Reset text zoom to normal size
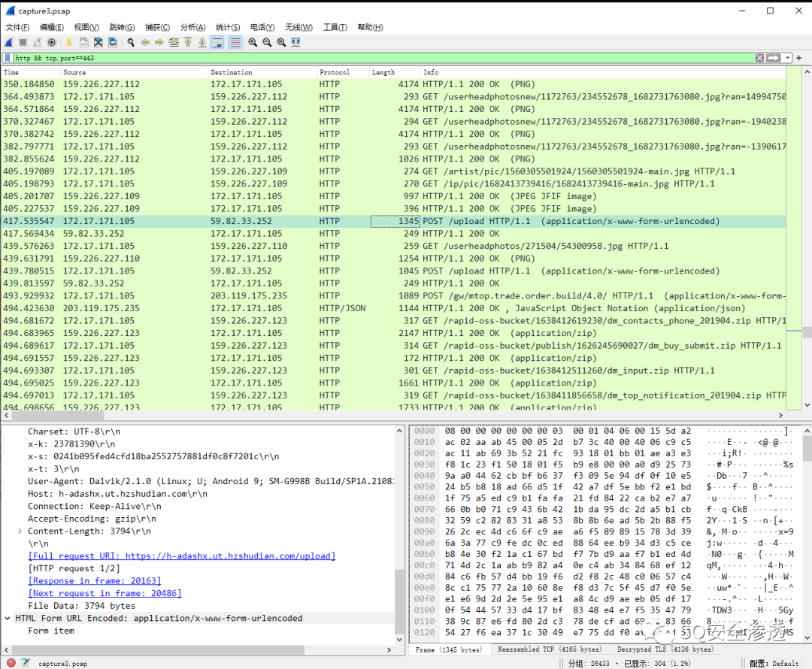 pyautogui.click(x=281, y=42)
